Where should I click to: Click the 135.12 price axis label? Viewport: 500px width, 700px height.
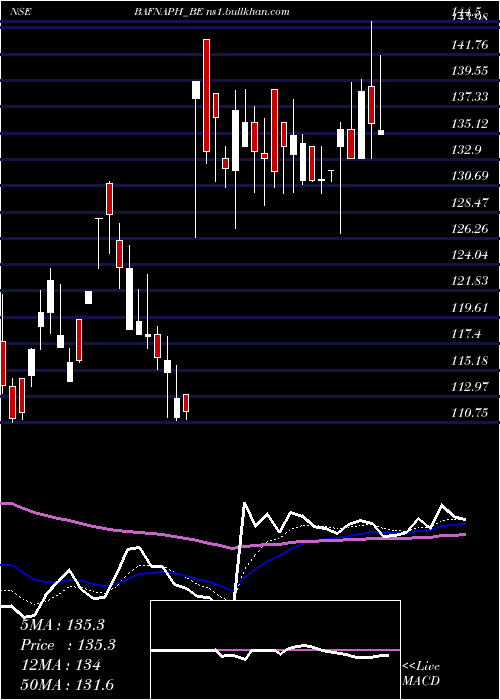pos(470,123)
